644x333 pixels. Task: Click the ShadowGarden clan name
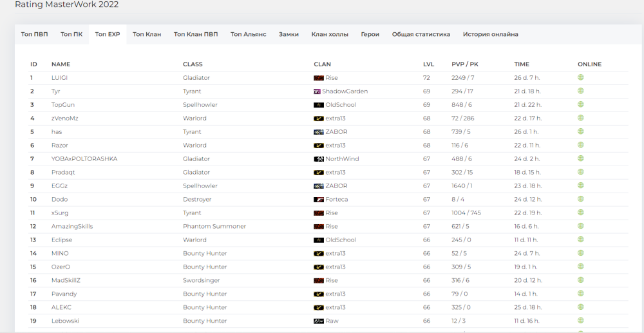coord(345,91)
